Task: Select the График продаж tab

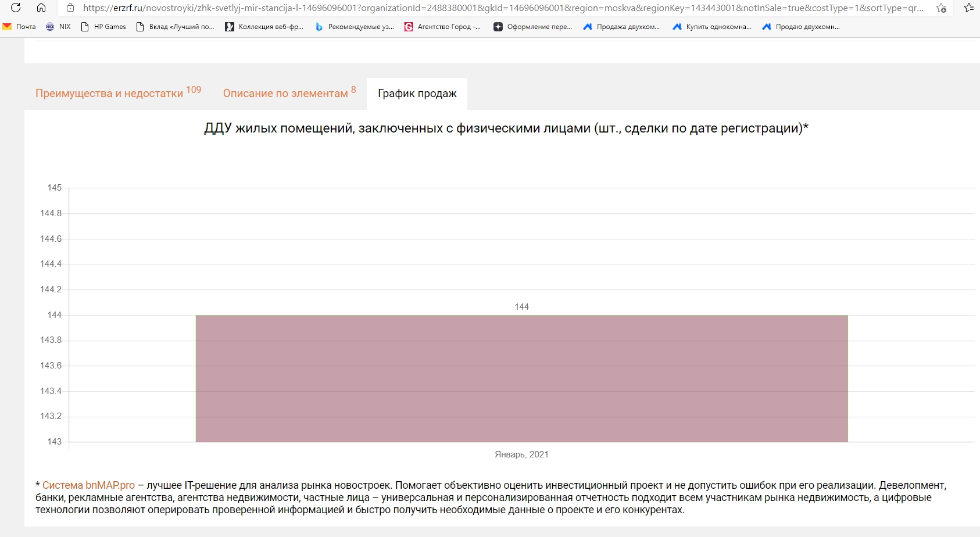Action: tap(417, 94)
